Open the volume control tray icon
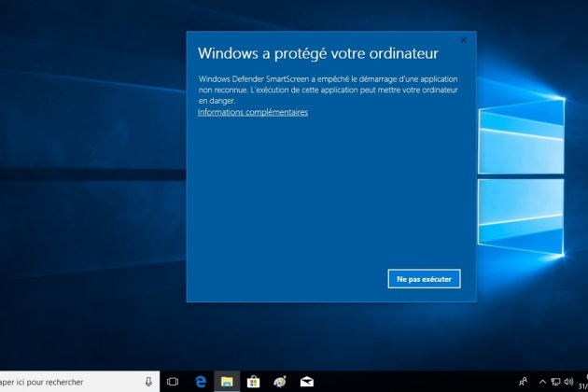 point(568,382)
